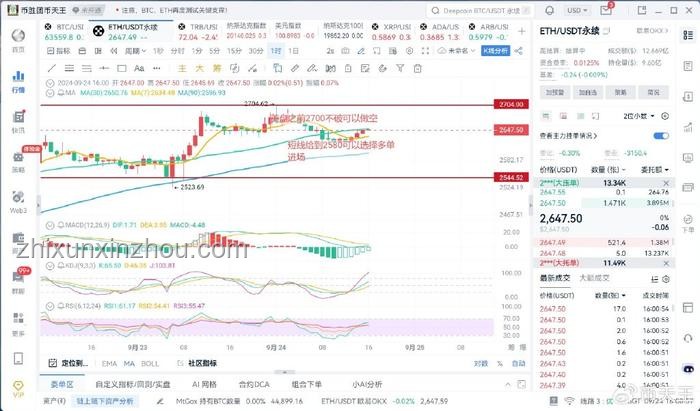Collapse the MACD indicator panel arrow

pos(50,225)
